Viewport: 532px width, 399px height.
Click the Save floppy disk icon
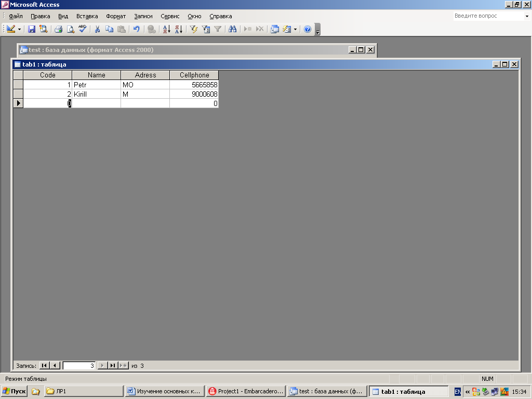point(32,29)
